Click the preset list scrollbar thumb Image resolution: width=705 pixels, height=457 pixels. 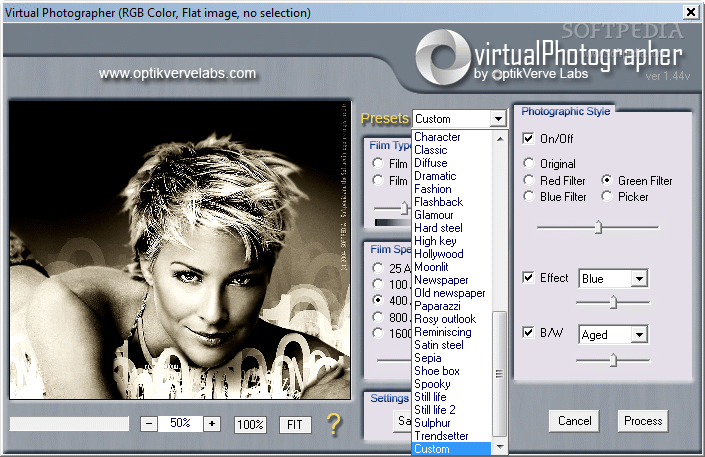point(500,374)
